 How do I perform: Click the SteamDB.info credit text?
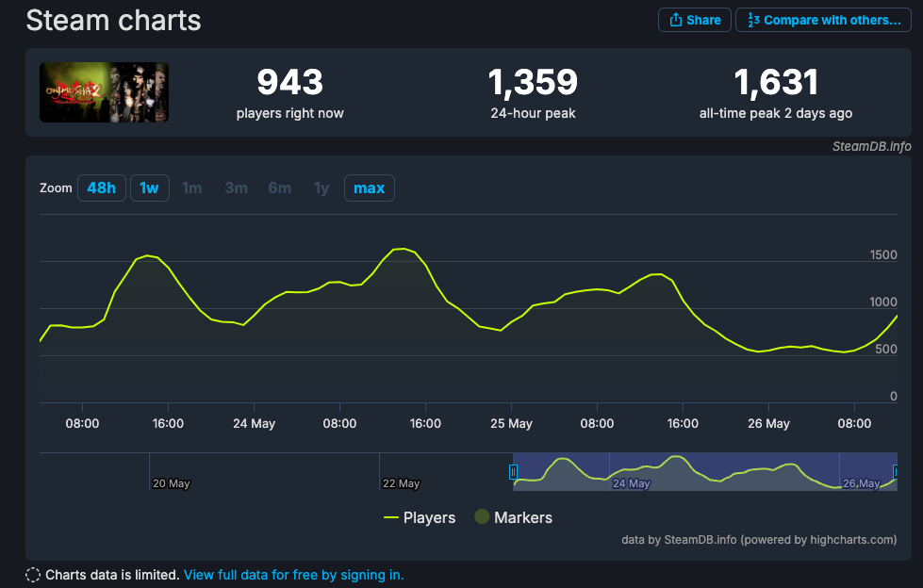[x=871, y=147]
